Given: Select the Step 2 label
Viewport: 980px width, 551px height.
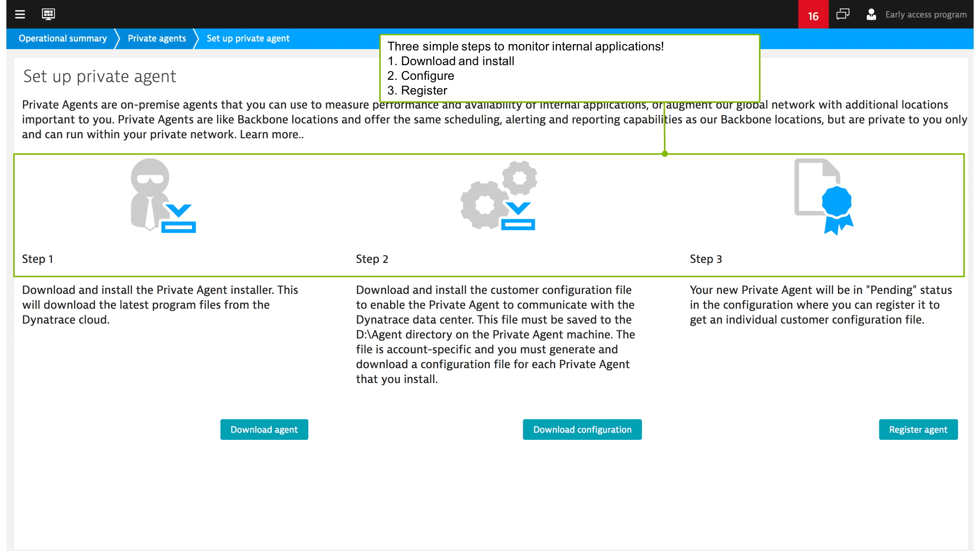Looking at the screenshot, I should [372, 259].
